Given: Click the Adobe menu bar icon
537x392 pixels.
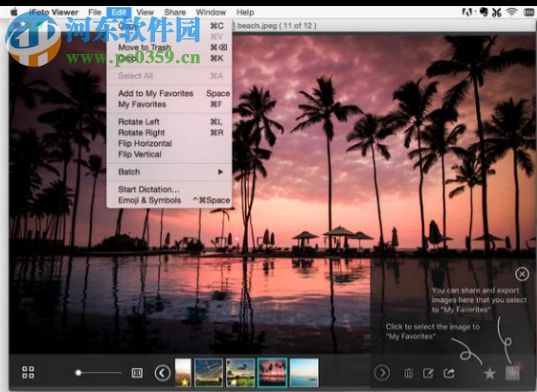Looking at the screenshot, I should [x=467, y=12].
